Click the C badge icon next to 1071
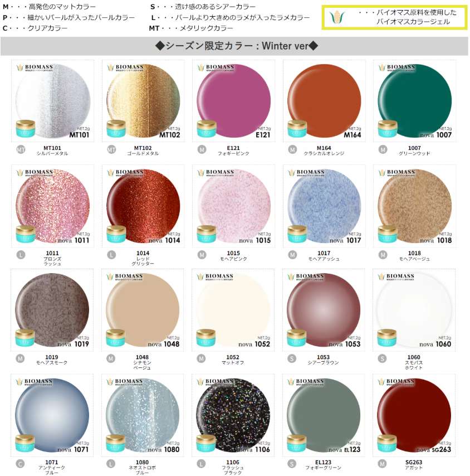This screenshot has height=476, width=470. 20,464
